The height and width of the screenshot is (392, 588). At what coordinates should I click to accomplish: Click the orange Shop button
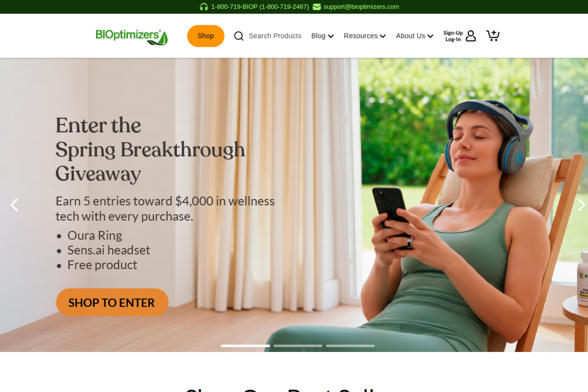coord(206,36)
